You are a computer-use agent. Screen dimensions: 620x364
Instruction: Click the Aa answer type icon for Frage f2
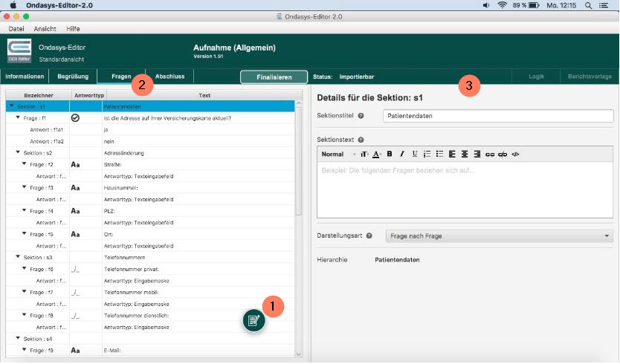click(75, 165)
